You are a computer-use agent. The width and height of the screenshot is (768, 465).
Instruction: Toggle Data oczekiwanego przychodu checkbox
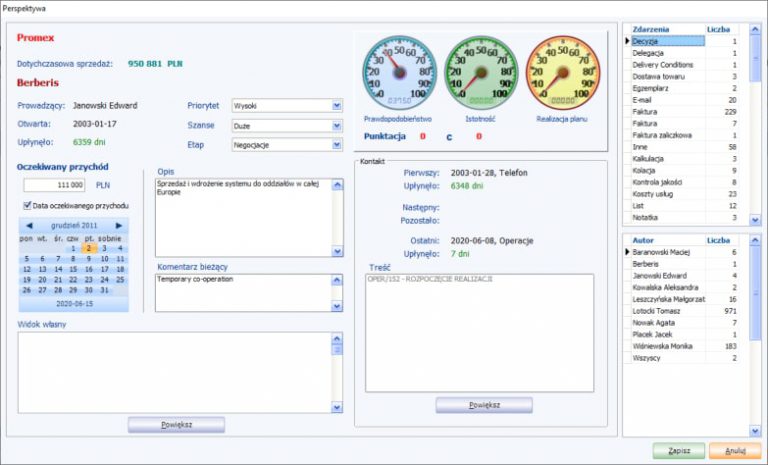[x=28, y=205]
